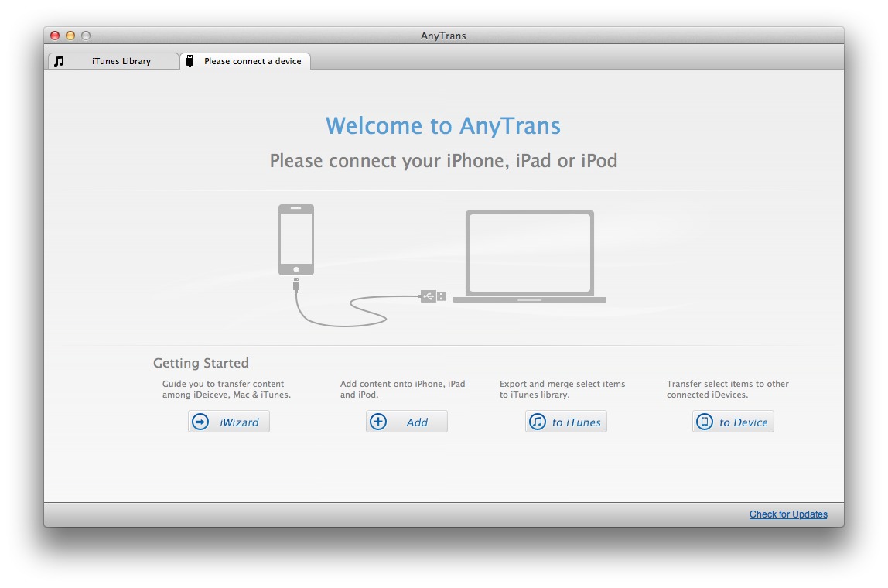Minimize the AnyTrans window with yellow button
This screenshot has height=588, width=888.
coord(70,36)
